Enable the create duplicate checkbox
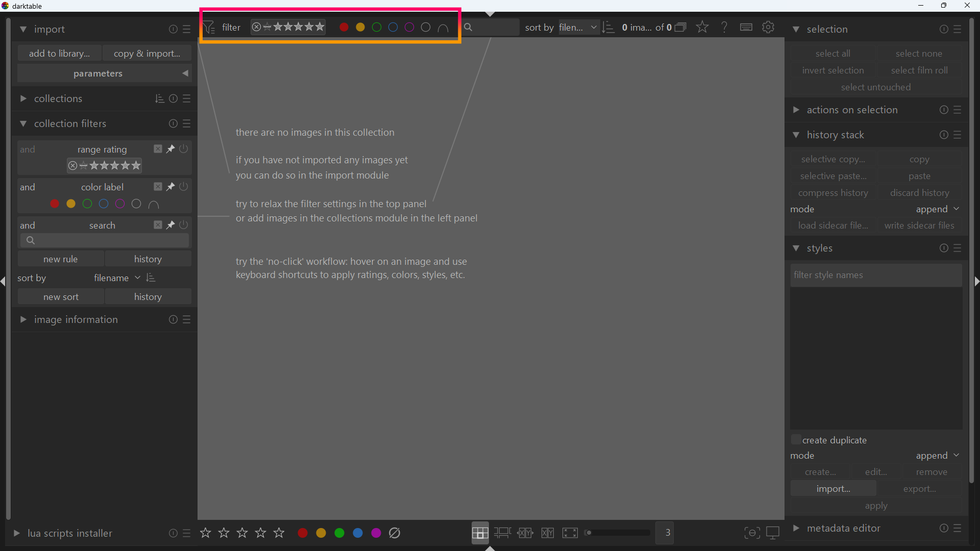 [x=796, y=440]
